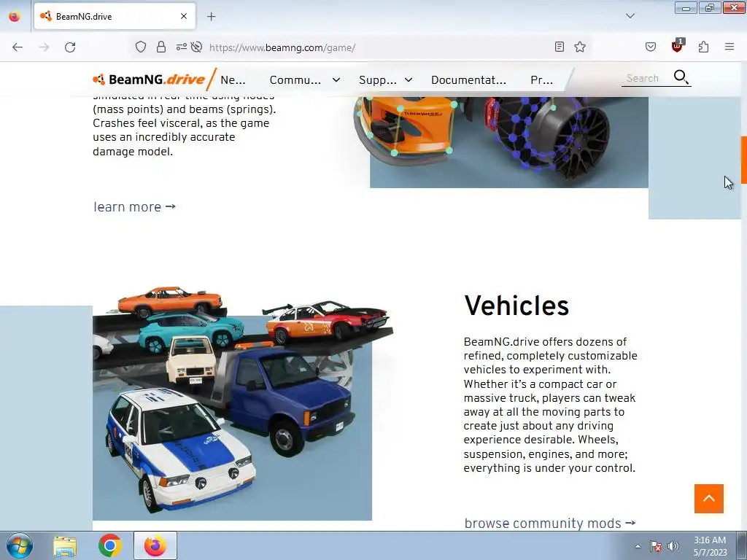
Task: Open the Documentation menu item
Action: (469, 80)
